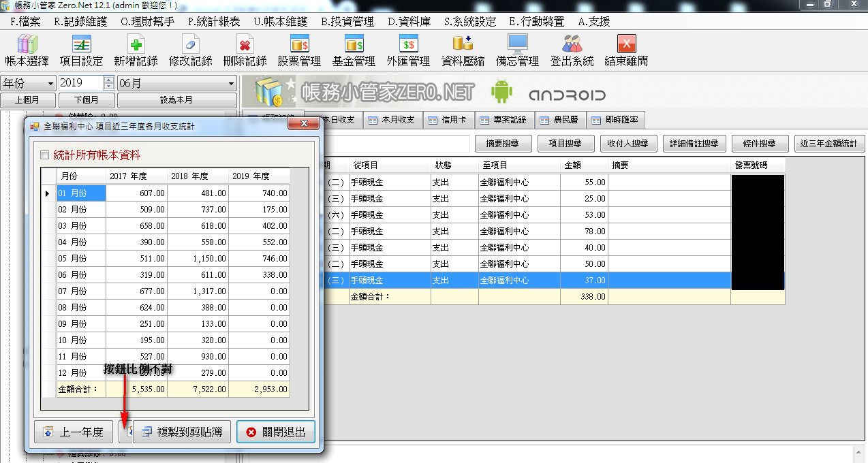Open the S.系統設定 menu
This screenshot has height=463, width=868.
(470, 21)
